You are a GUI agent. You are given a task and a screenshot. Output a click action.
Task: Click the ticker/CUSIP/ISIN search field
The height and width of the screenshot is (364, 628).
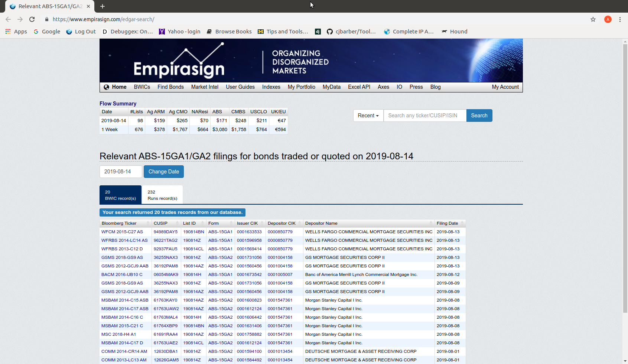(425, 116)
